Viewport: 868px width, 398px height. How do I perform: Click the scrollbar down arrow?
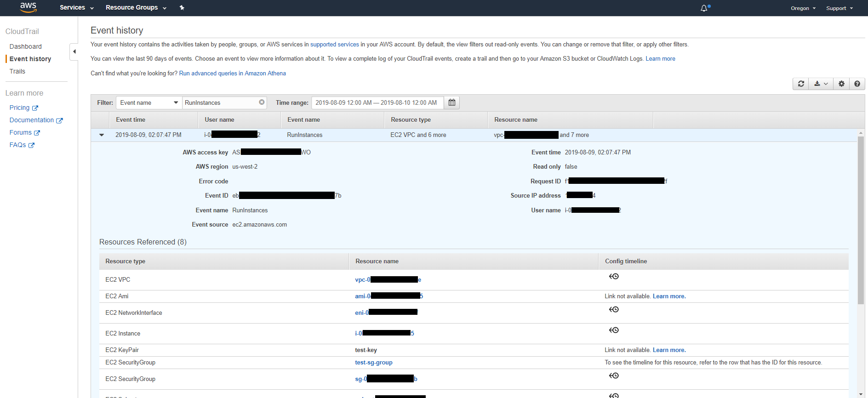pyautogui.click(x=861, y=394)
